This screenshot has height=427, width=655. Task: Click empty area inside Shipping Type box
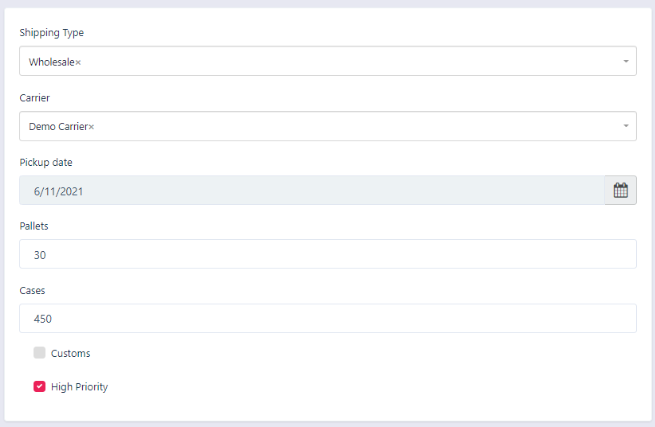[x=350, y=62]
